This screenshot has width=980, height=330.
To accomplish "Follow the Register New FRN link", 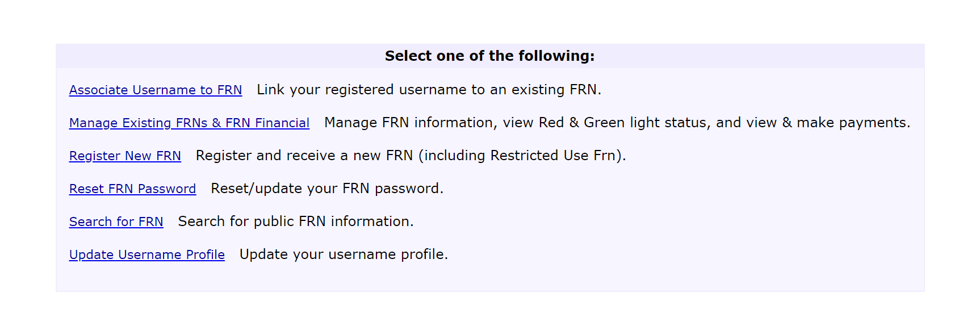I will click(x=125, y=156).
